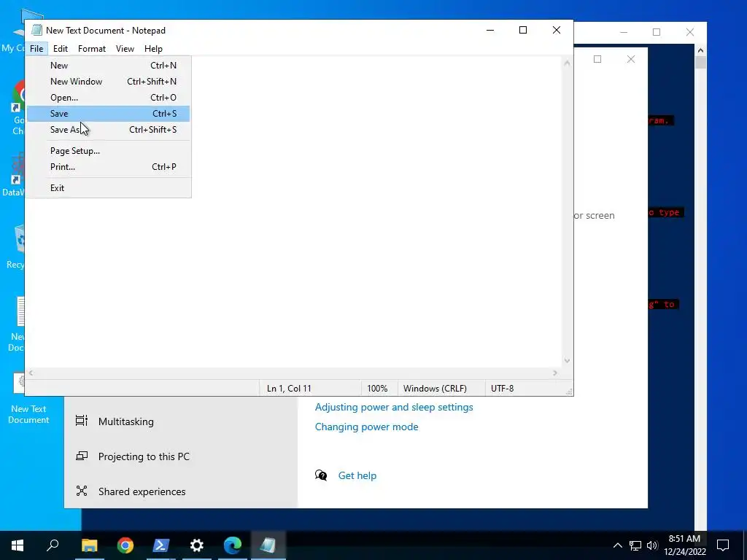The height and width of the screenshot is (560, 747).
Task: Close the PowerShell window in back
Action: coord(690,32)
